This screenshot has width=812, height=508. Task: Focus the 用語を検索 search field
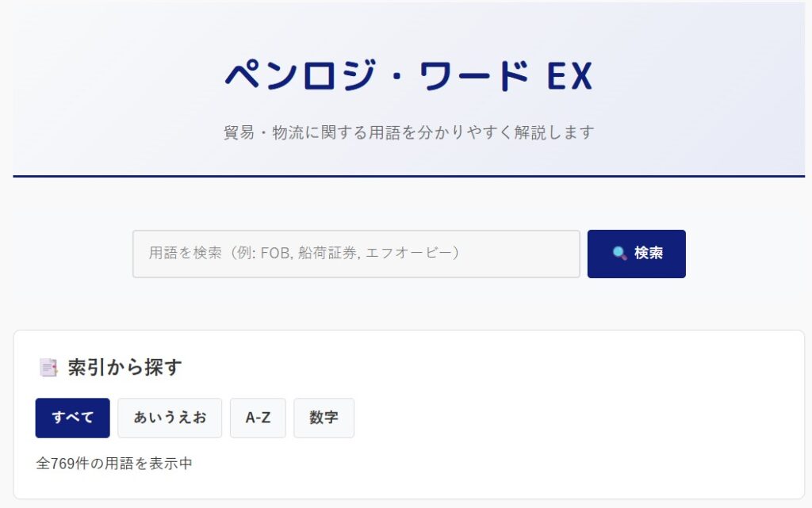click(x=356, y=254)
